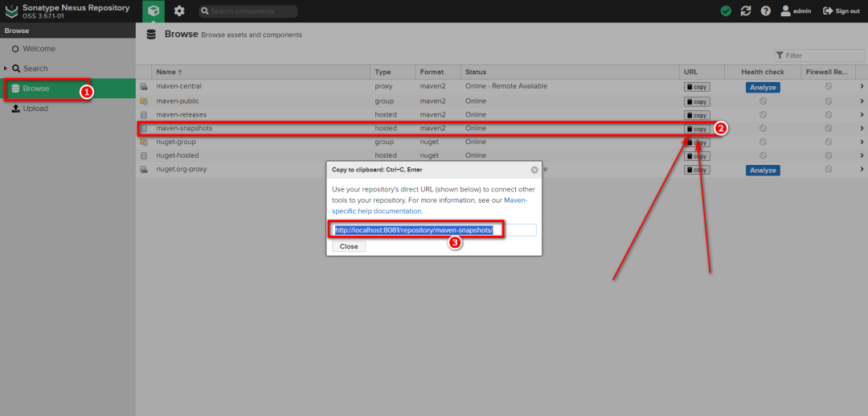Click maven-central firewall report icon
This screenshot has width=868, height=416.
point(829,86)
